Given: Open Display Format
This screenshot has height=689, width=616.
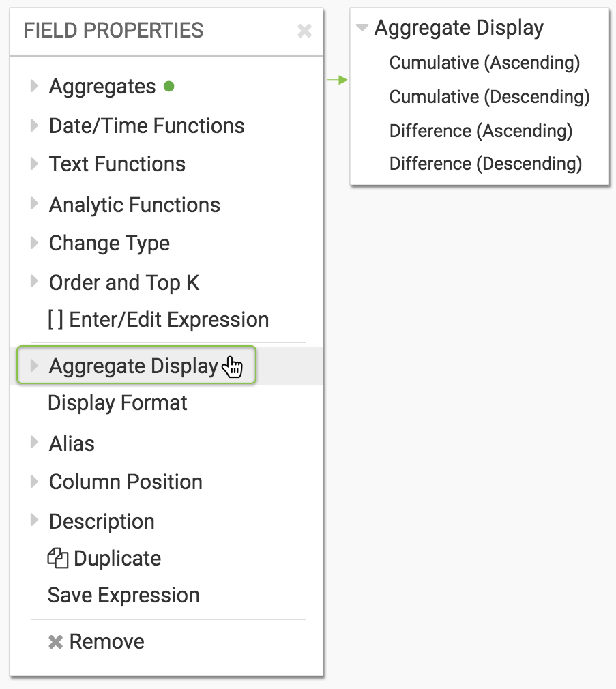Looking at the screenshot, I should click(x=117, y=403).
